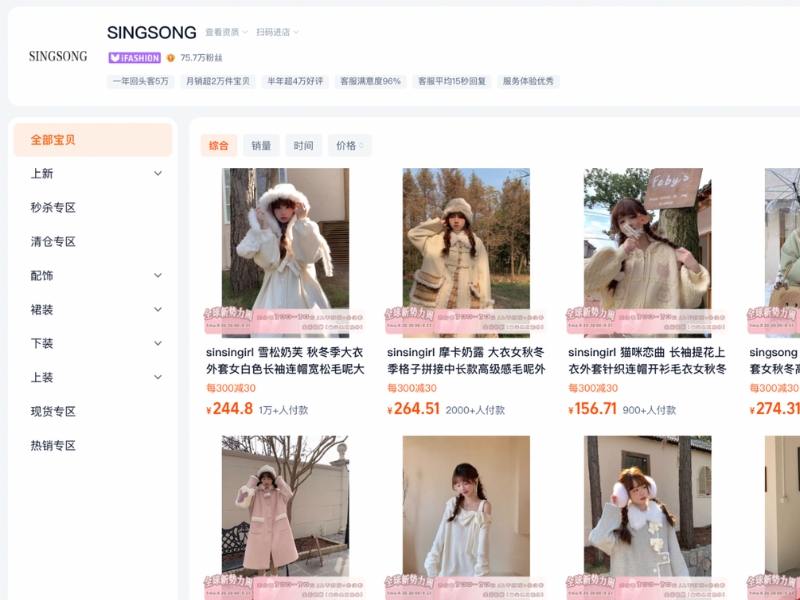Select the 综合 sort tab

coord(218,146)
